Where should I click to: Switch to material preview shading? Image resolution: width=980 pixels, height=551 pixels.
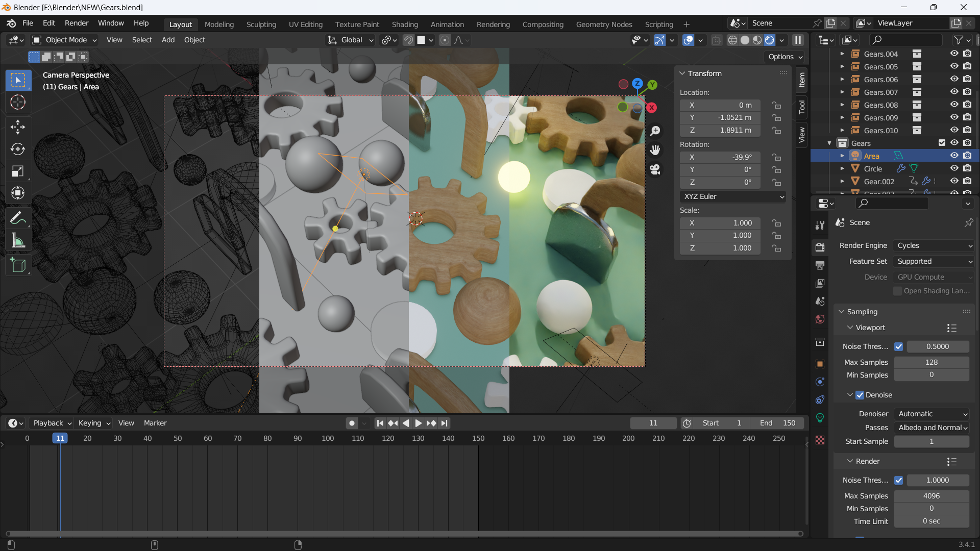click(x=757, y=40)
